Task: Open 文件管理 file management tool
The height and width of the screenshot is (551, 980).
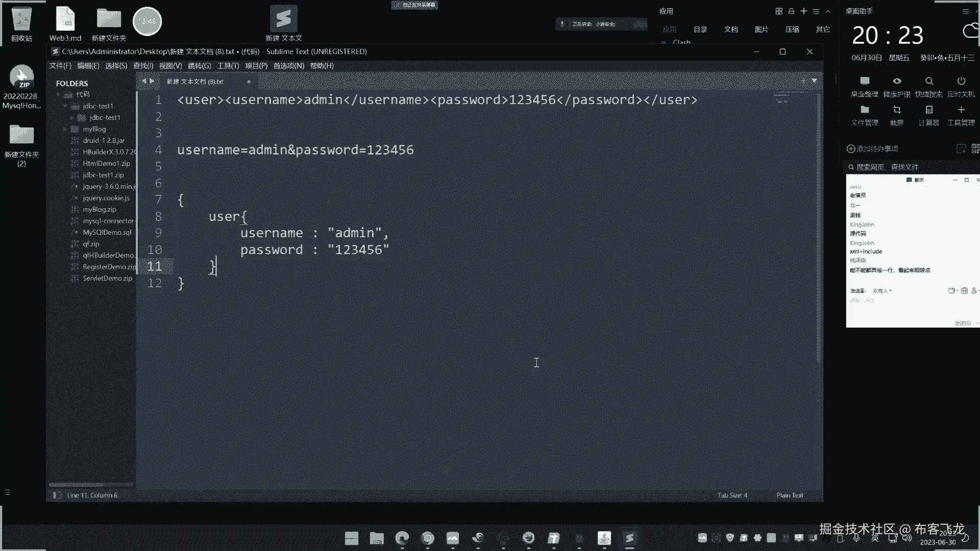Action: (864, 110)
